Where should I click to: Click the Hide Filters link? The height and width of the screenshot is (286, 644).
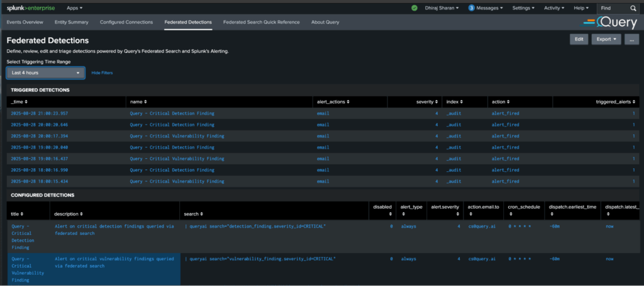pyautogui.click(x=102, y=73)
